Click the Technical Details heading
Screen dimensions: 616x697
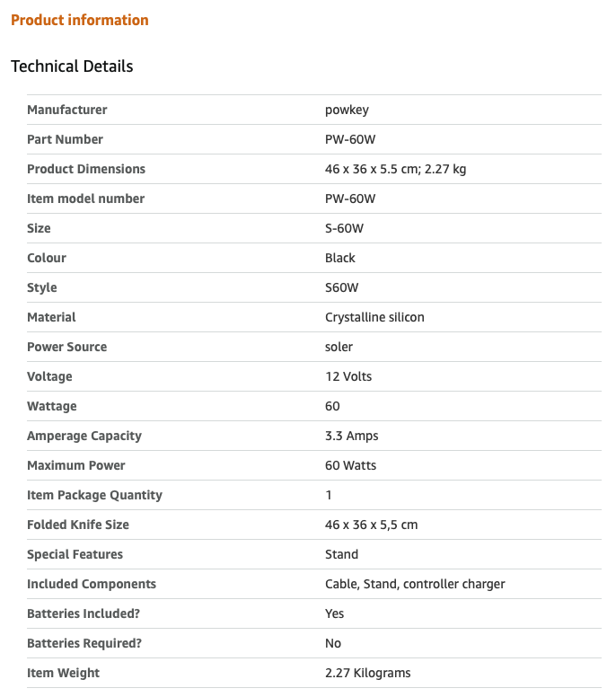click(x=72, y=66)
